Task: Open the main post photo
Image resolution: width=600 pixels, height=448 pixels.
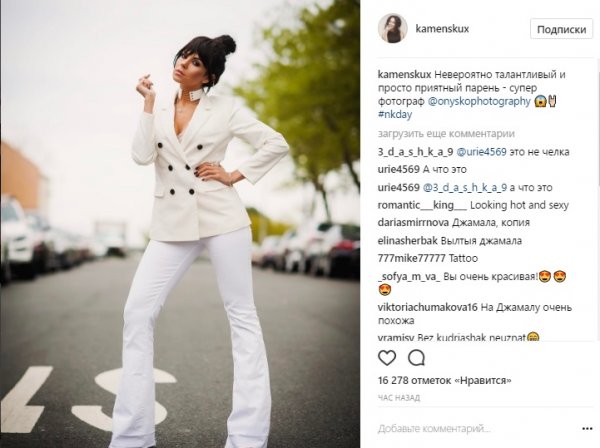Action: (x=180, y=224)
